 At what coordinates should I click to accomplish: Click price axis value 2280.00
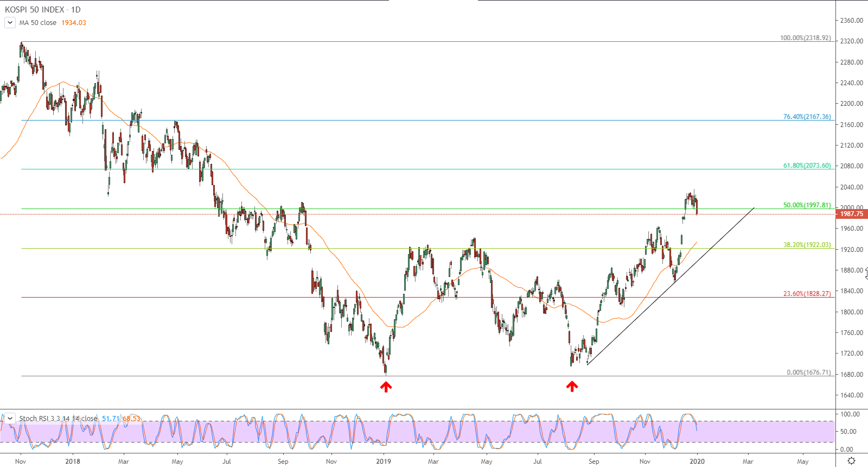tap(852, 62)
